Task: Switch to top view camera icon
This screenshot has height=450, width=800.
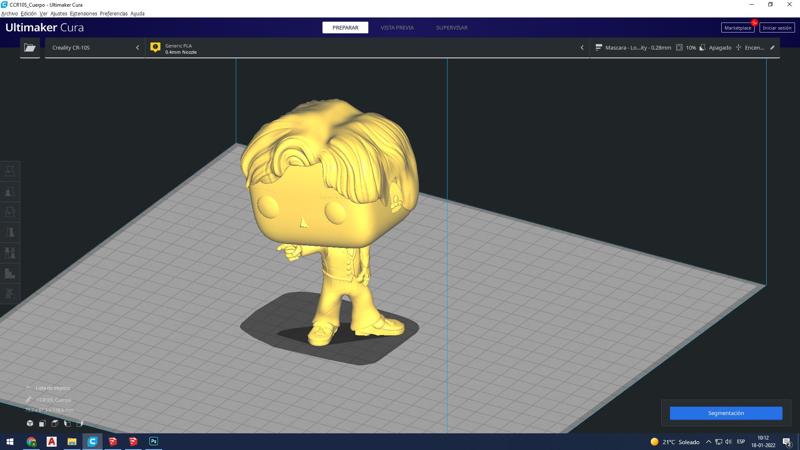Action: [x=55, y=423]
